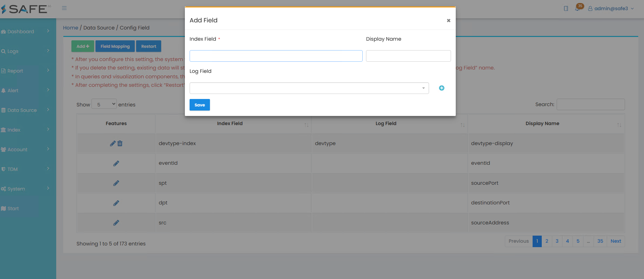Close the Add Field dialog
644x279 pixels.
click(449, 21)
